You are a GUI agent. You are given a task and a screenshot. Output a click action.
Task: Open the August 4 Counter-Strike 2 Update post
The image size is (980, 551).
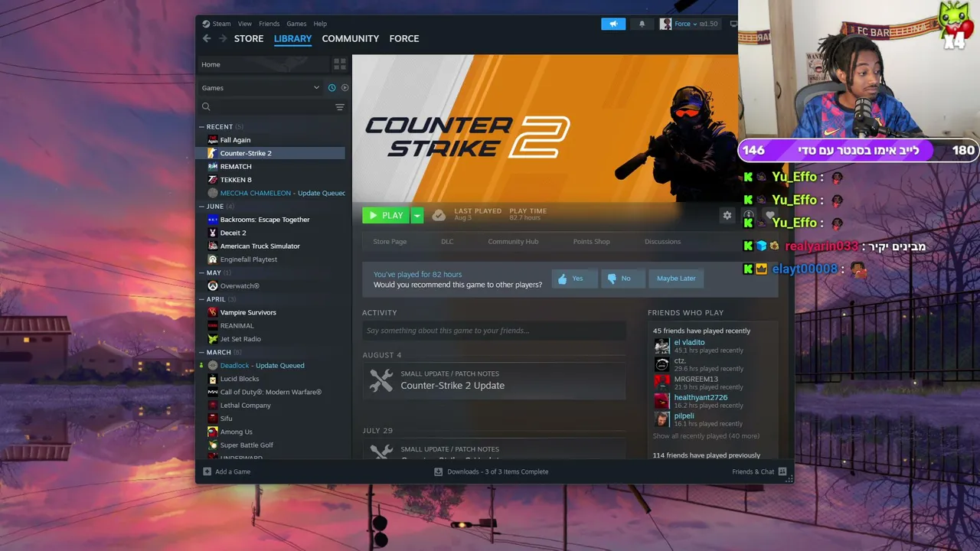[494, 380]
